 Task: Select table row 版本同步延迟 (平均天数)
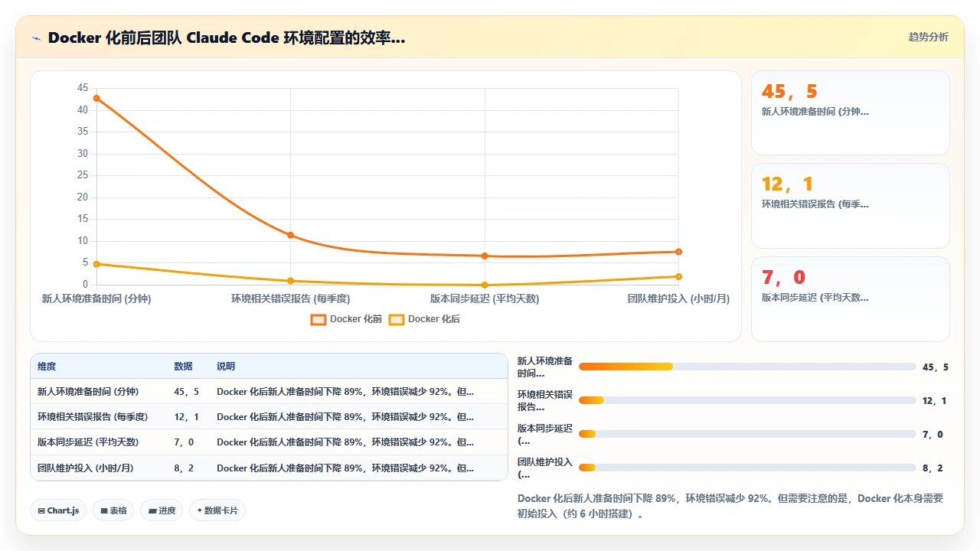tap(269, 442)
